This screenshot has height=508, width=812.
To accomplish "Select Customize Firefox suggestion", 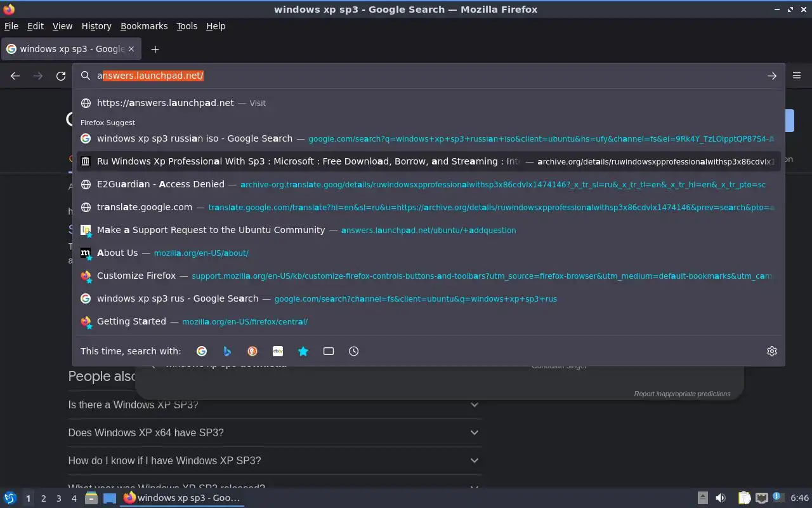I will (428, 276).
